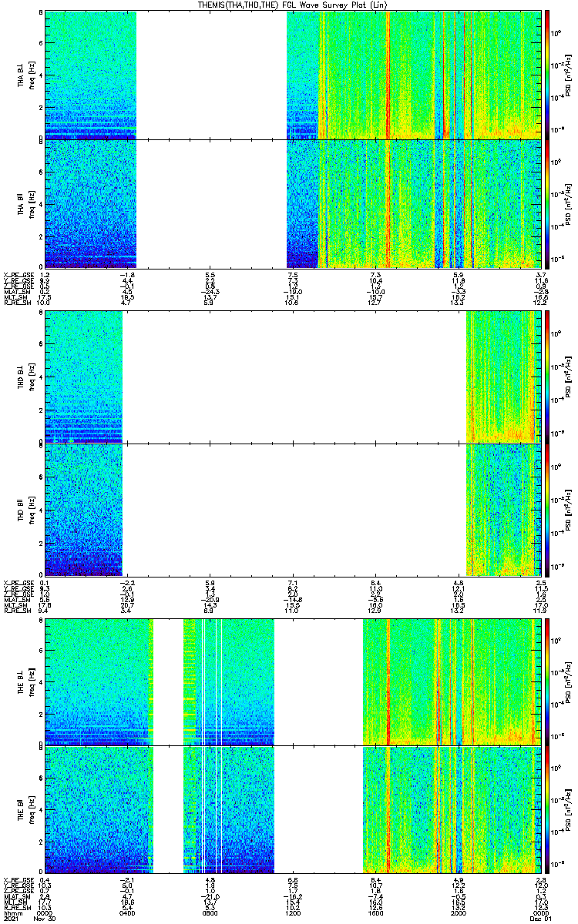Click the color bar beside THE B⊥ panel
This screenshot has height=924, width=578.
tap(547, 681)
